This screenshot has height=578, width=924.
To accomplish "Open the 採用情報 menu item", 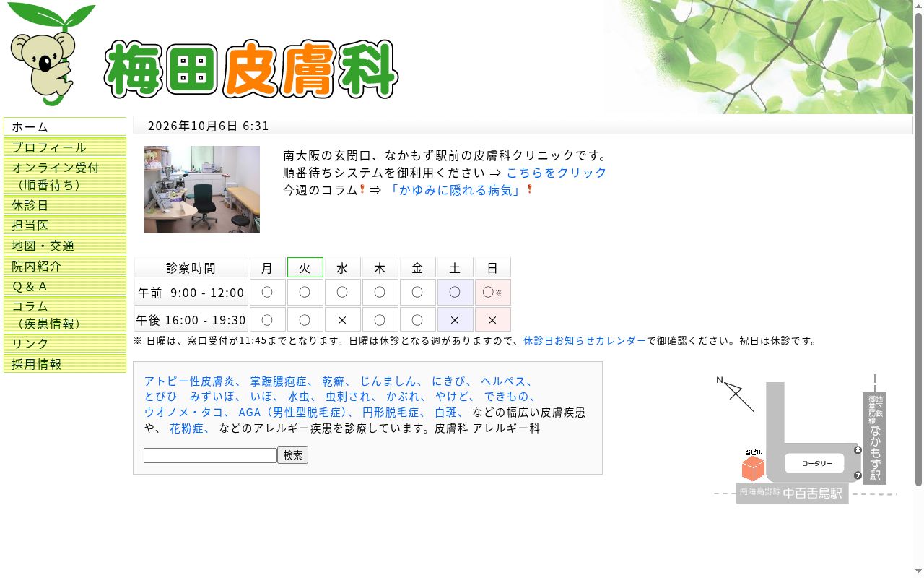I will pyautogui.click(x=65, y=363).
